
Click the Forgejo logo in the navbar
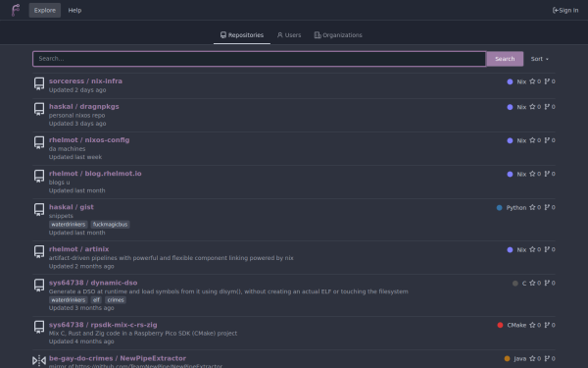tap(16, 10)
